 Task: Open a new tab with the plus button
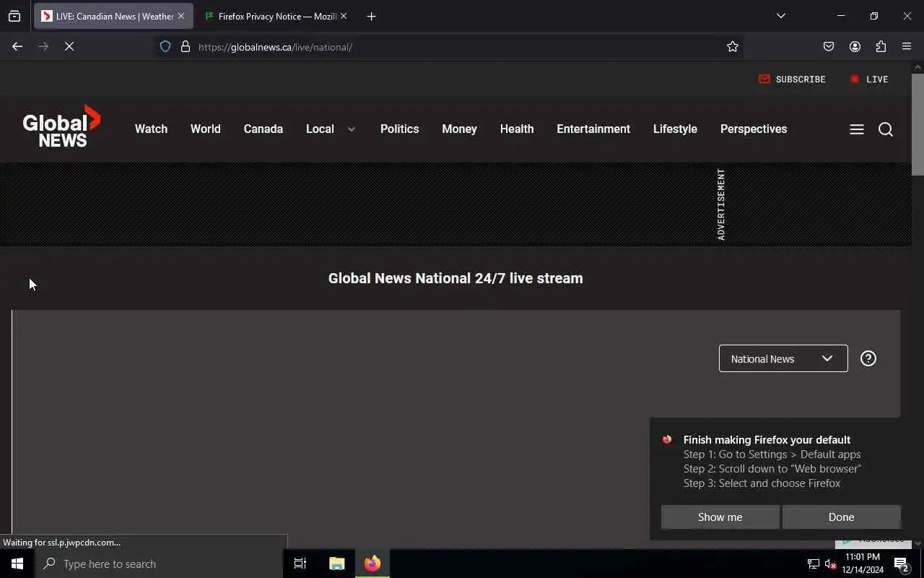(371, 16)
